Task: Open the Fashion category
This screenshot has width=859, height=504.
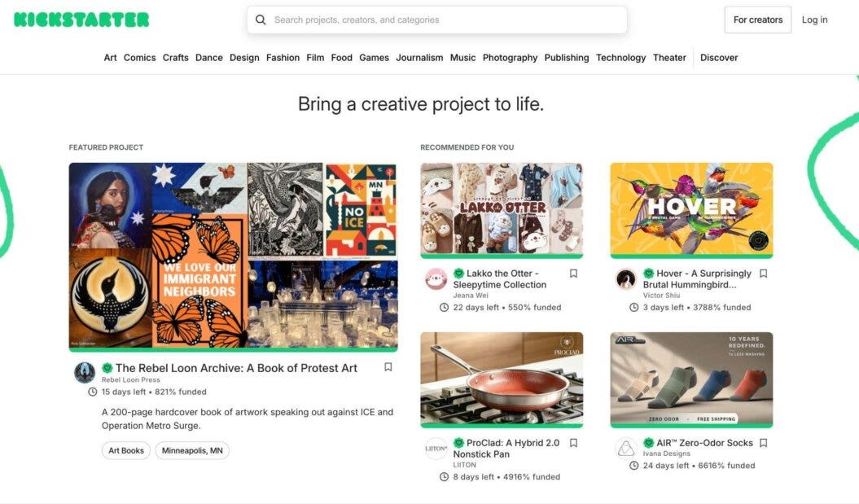Action: 283,58
